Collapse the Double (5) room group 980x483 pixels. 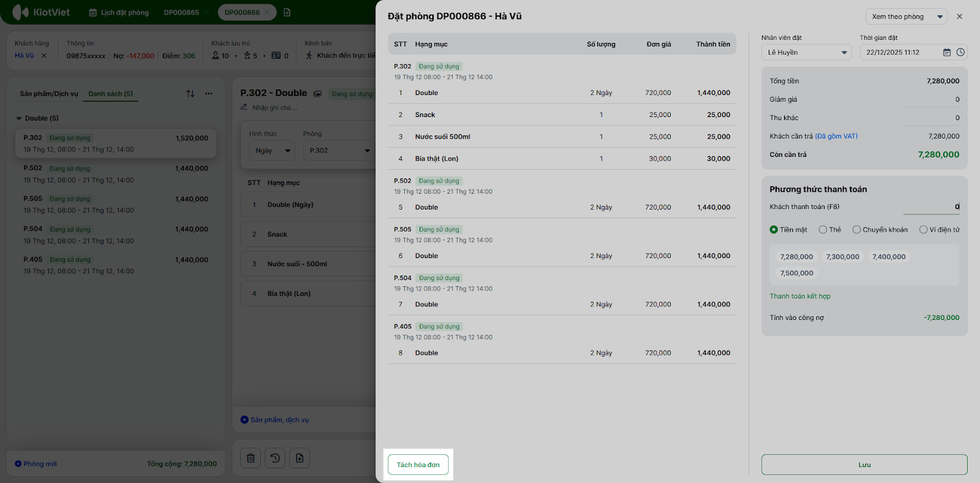(19, 118)
